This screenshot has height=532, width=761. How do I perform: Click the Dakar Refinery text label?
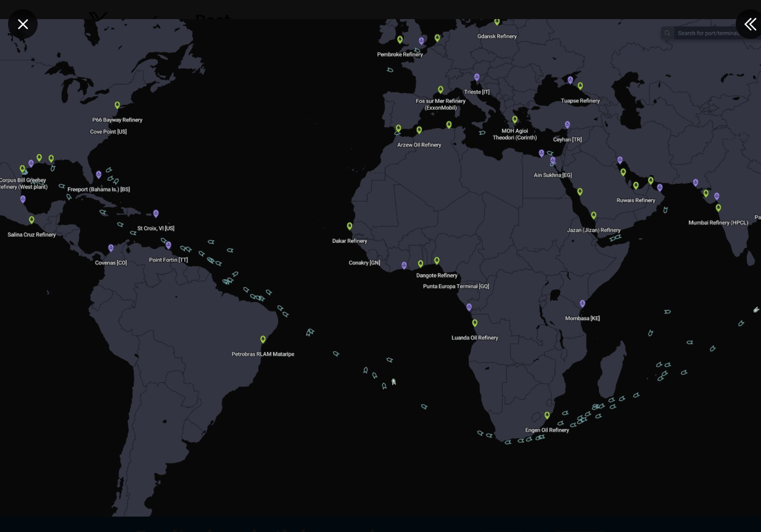click(350, 241)
